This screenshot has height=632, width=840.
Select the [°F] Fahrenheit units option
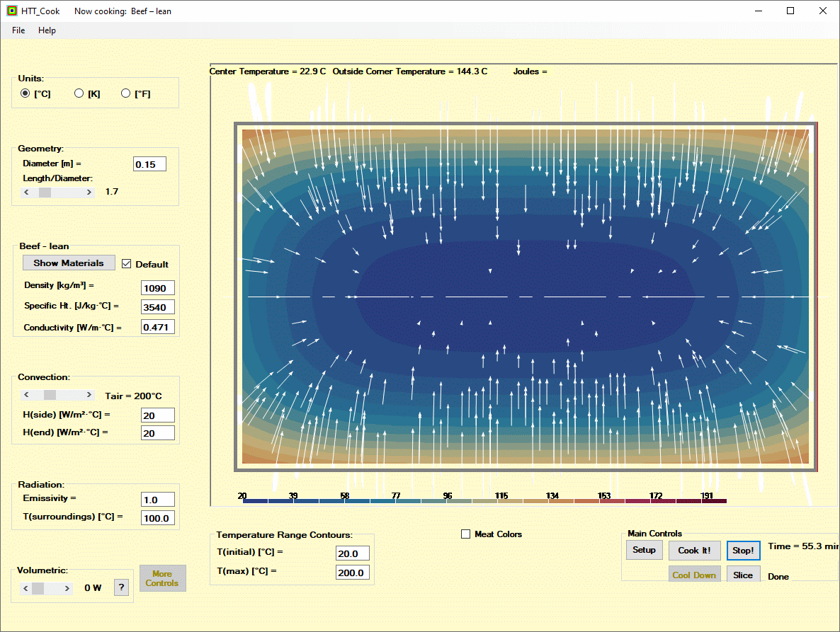coord(126,93)
